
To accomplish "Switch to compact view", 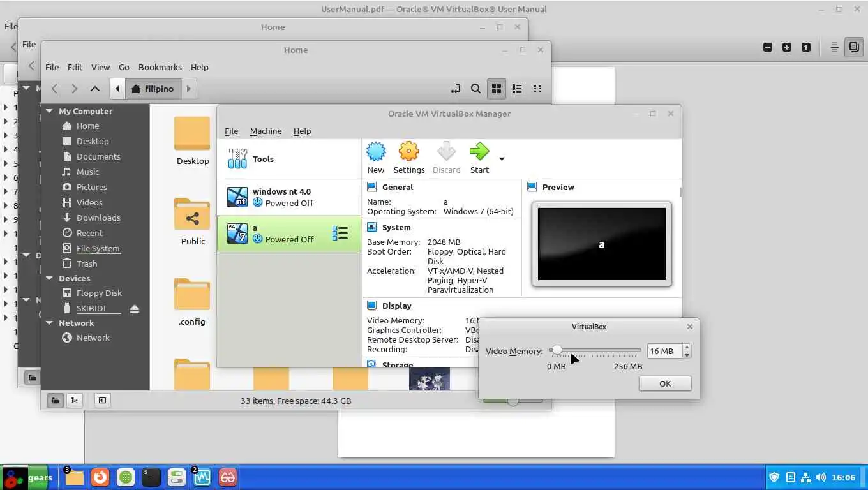I will (537, 89).
